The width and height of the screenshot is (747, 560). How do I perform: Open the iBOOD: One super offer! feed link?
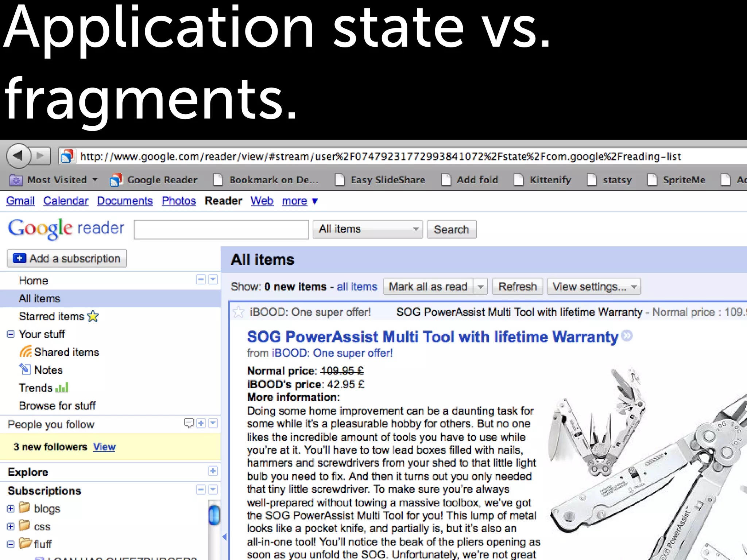point(332,353)
